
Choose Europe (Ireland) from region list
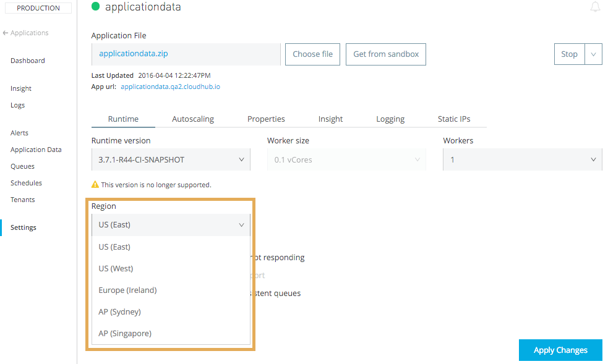point(127,290)
